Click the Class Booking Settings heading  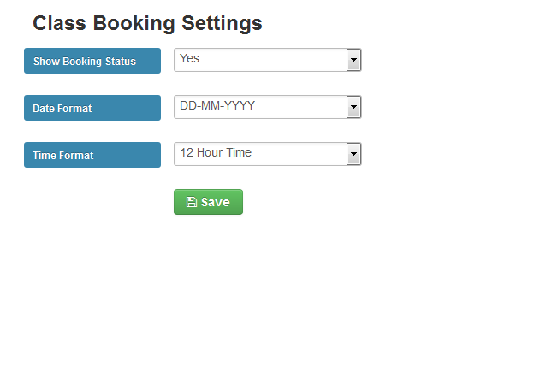click(x=147, y=23)
